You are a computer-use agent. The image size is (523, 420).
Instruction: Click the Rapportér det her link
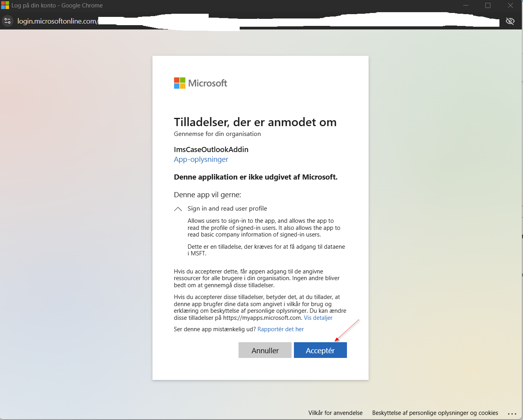(x=281, y=329)
